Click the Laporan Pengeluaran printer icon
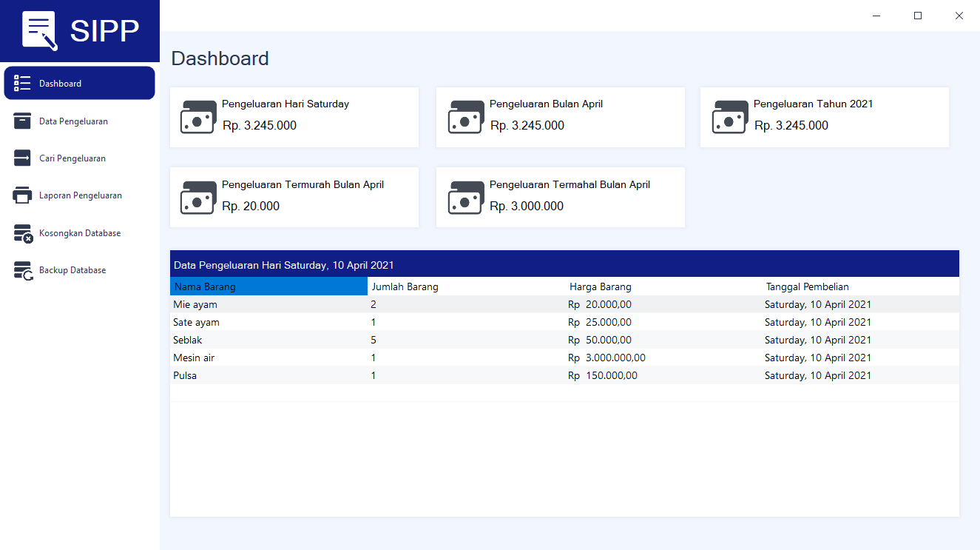This screenshot has height=550, width=980. point(22,195)
